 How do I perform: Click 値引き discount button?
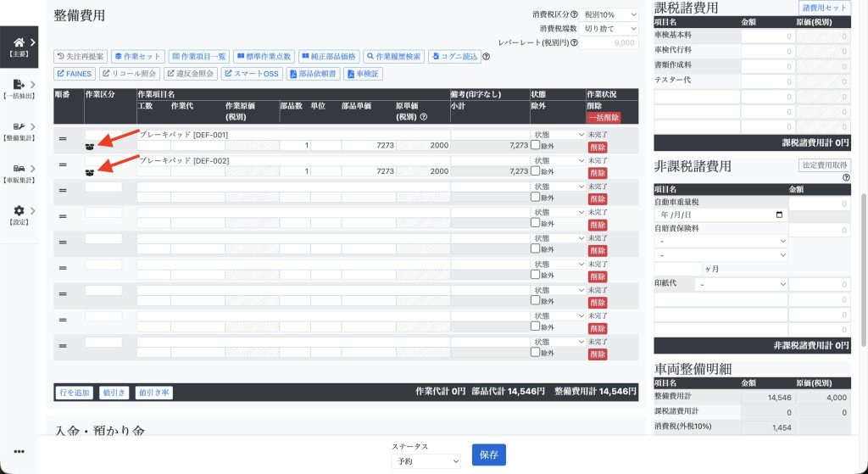tap(114, 393)
